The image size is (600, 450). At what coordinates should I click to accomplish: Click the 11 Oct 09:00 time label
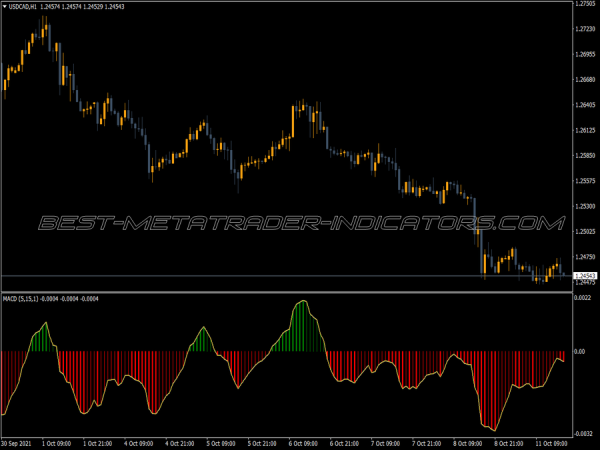tap(551, 443)
